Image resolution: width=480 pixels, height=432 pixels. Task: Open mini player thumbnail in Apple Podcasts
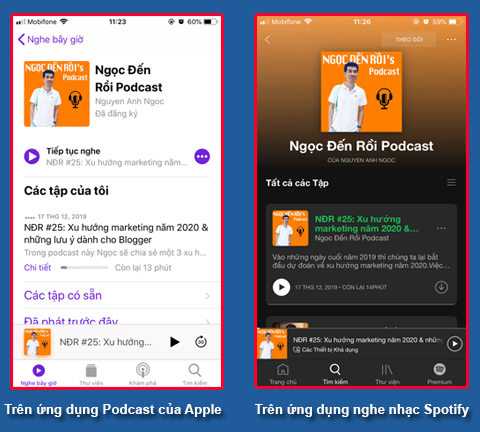pyautogui.click(x=37, y=342)
